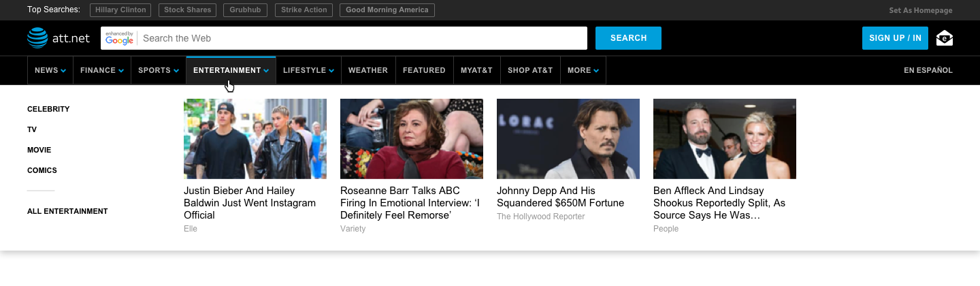Expand the Finance menu chevron
Image resolution: width=980 pixels, height=286 pixels.
(121, 71)
